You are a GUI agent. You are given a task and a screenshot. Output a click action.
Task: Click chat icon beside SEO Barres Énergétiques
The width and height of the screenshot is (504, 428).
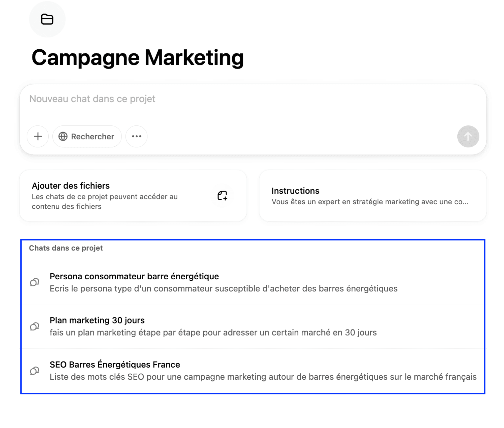tap(35, 371)
